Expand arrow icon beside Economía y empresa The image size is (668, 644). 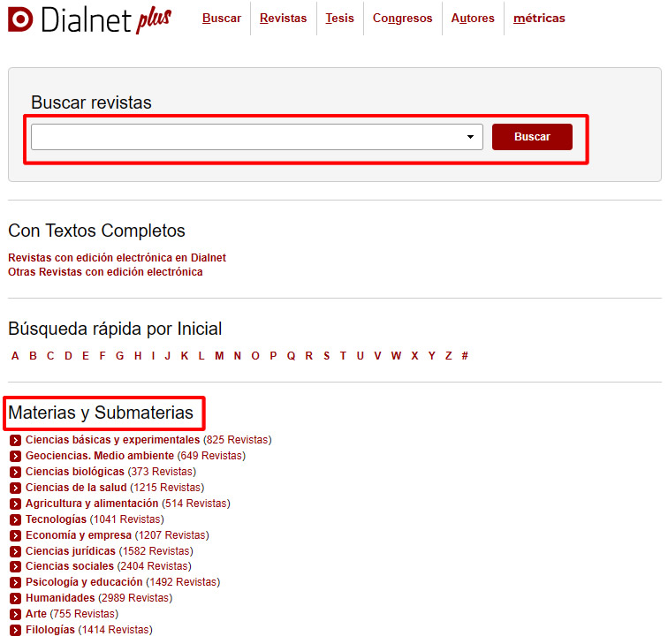(x=15, y=535)
